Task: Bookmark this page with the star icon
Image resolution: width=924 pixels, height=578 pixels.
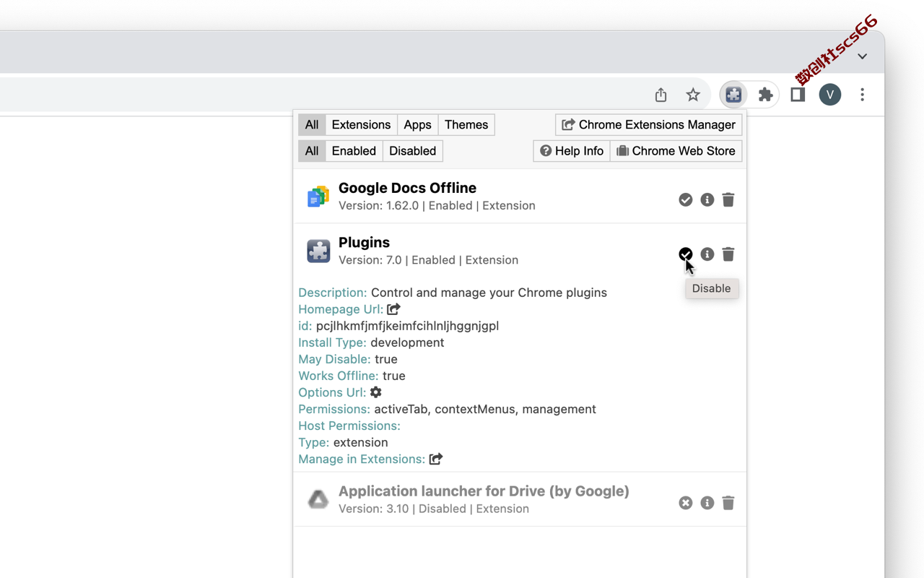Action: point(693,95)
